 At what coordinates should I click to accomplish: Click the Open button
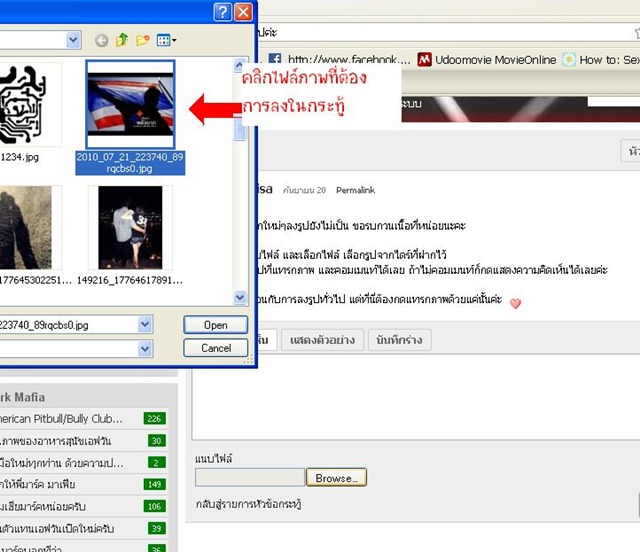pos(216,325)
